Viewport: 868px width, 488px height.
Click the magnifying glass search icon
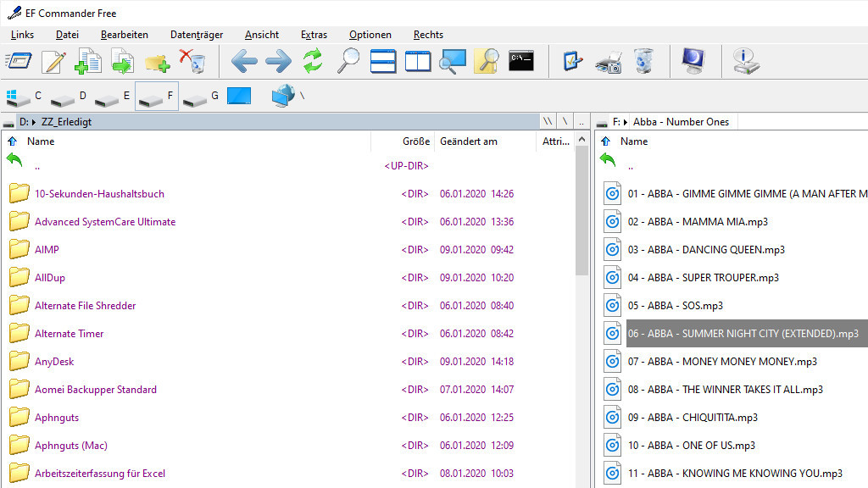coord(348,61)
